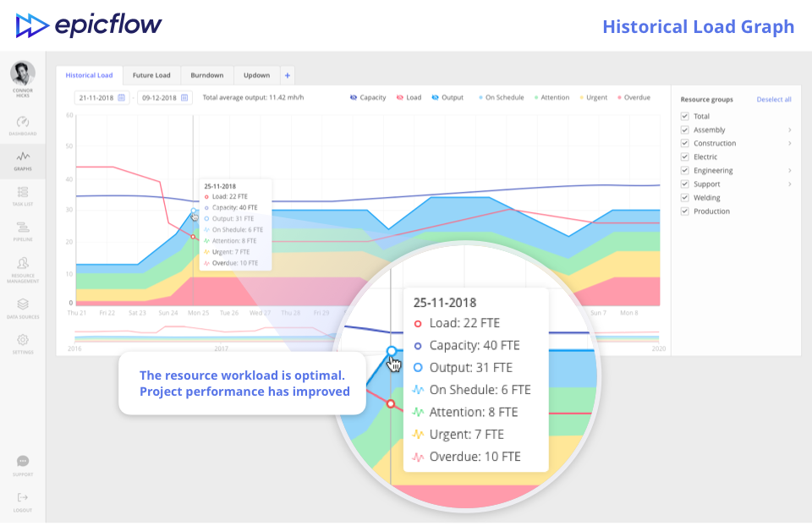Hide the Load series via its eye icon
This screenshot has height=526, width=812.
click(400, 97)
